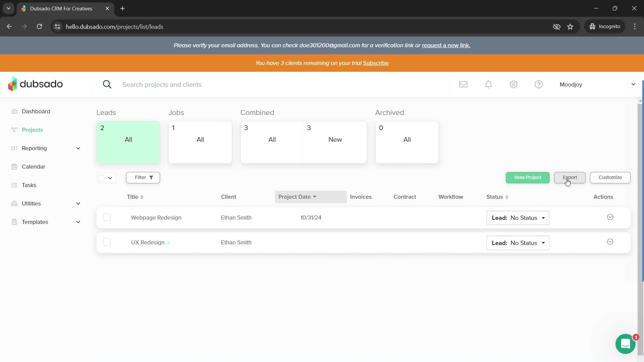Viewport: 644px width, 362px height.
Task: Check the Webpage Redesign row checkbox
Action: point(107,217)
